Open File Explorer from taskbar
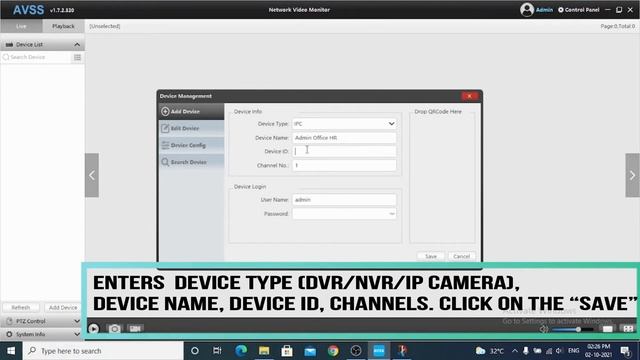The image size is (640, 360). coord(264,351)
